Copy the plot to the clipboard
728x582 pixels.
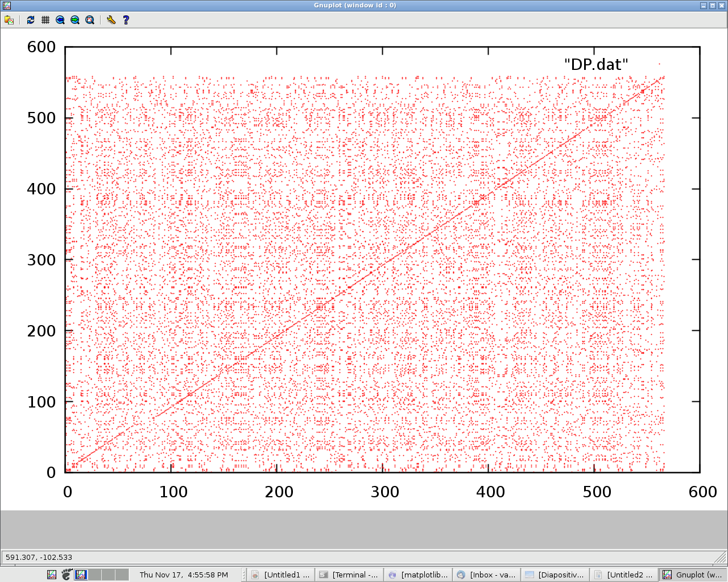click(x=9, y=20)
